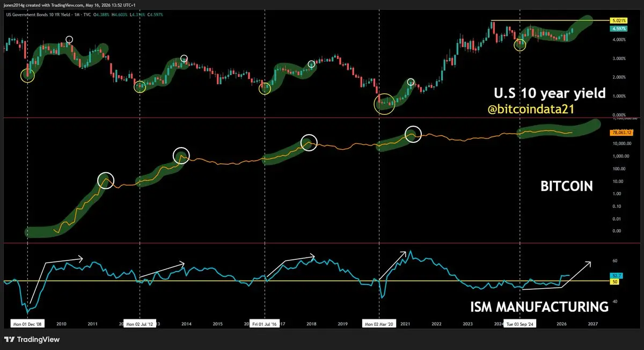Click the Mon 02 Jul '12 date marker
The height and width of the screenshot is (350, 644).
(x=140, y=325)
